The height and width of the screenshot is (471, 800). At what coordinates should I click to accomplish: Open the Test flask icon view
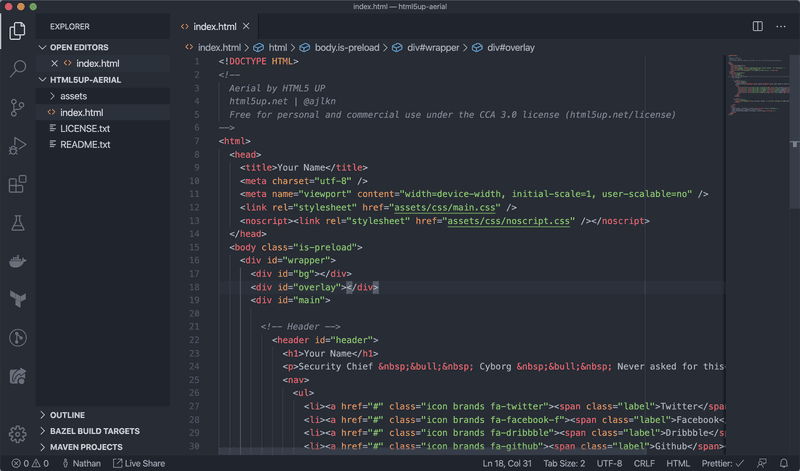17,223
